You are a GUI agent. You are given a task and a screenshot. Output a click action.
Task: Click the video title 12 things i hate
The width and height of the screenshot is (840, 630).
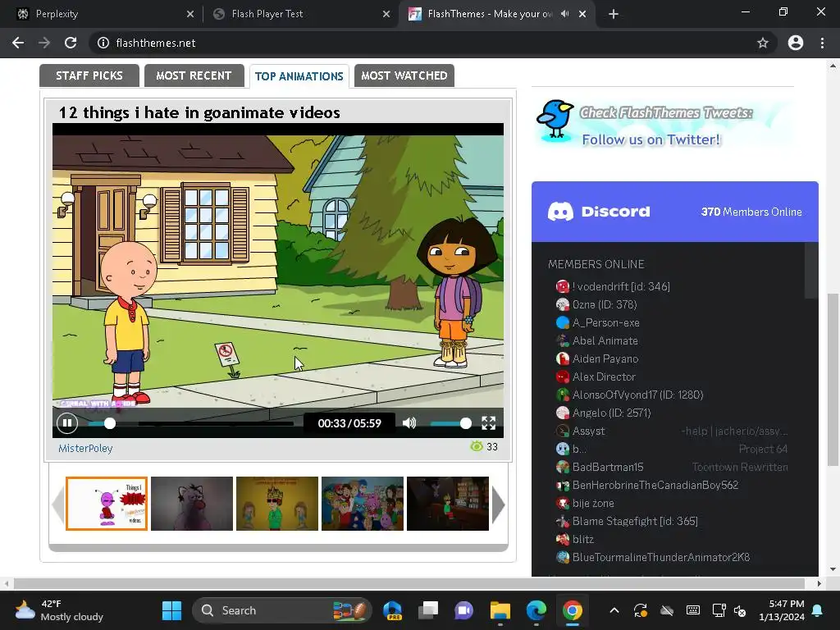(199, 112)
